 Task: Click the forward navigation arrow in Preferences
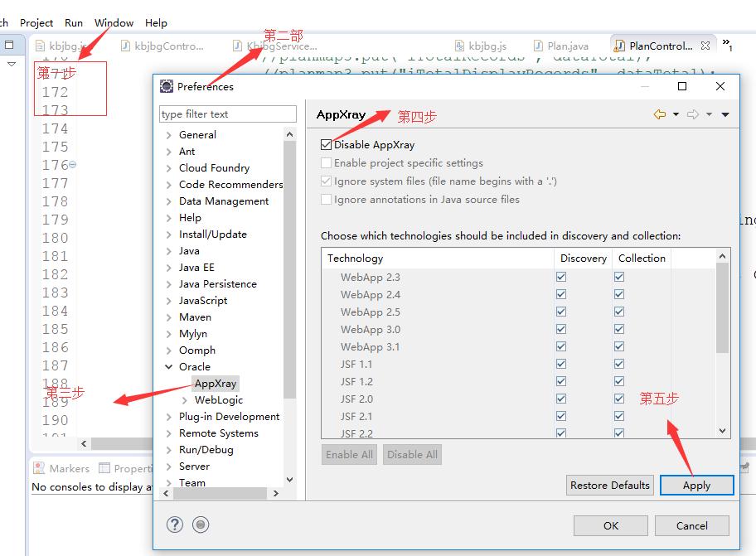point(691,114)
